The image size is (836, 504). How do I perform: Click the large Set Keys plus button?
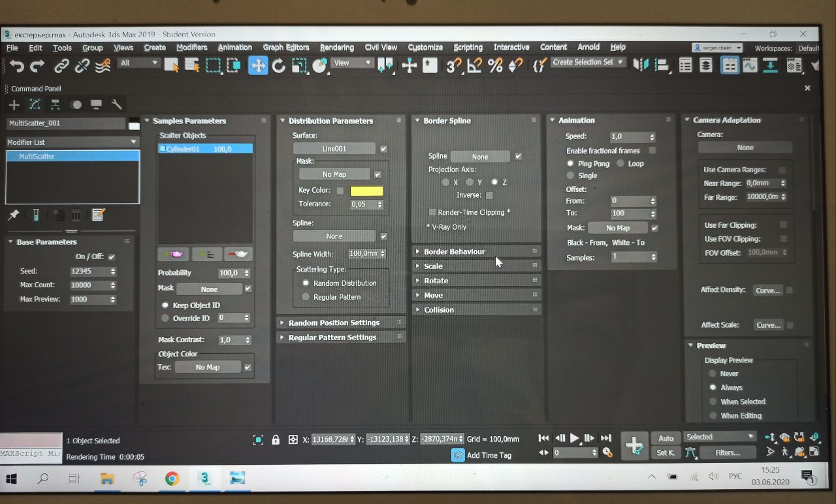point(634,446)
